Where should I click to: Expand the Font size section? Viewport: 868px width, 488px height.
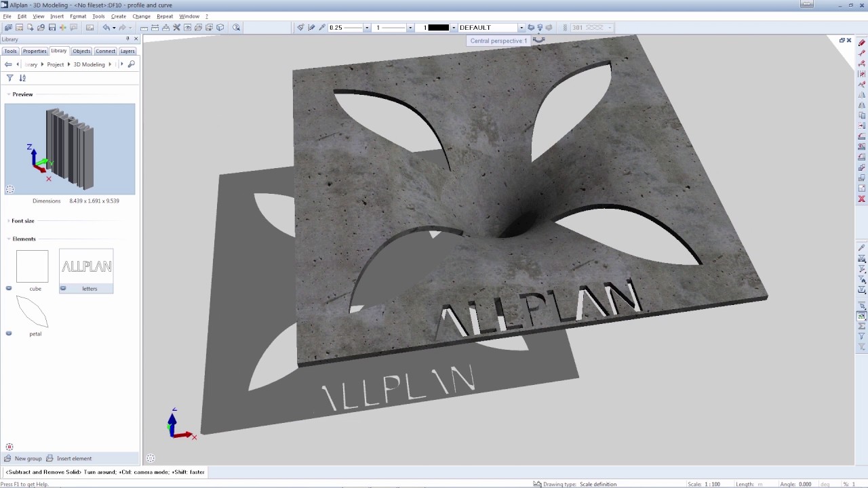(9, 221)
